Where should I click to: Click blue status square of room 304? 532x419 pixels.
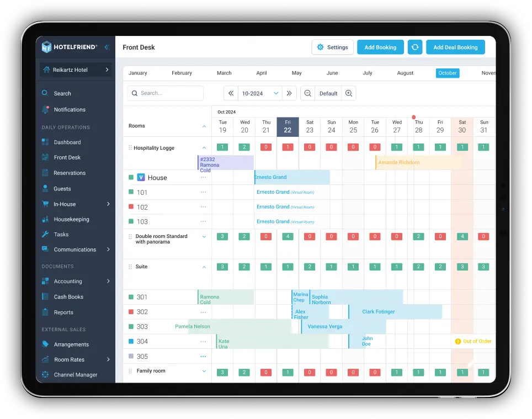point(131,341)
